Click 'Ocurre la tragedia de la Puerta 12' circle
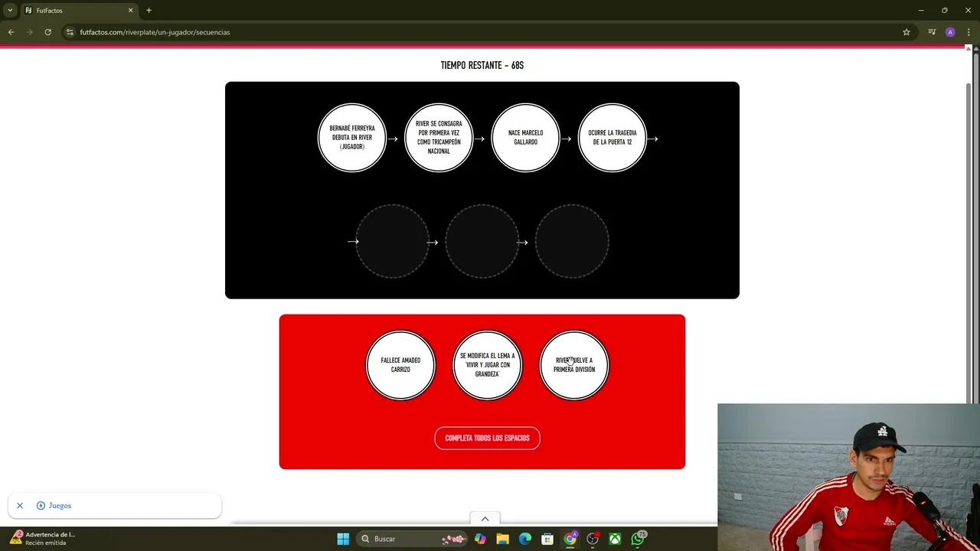 tap(612, 138)
